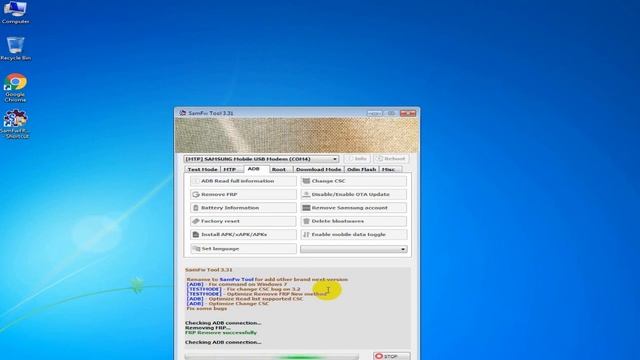Open the Odin Flash tab
Screen dimensions: 640x360
click(361, 169)
